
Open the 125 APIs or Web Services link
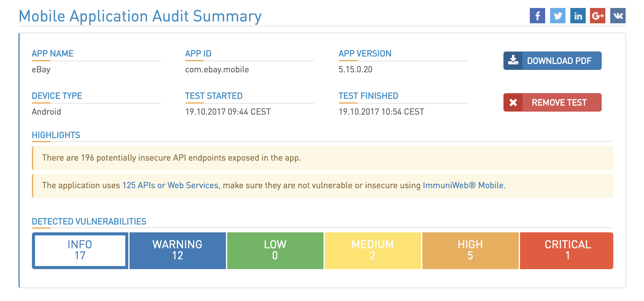click(x=170, y=185)
